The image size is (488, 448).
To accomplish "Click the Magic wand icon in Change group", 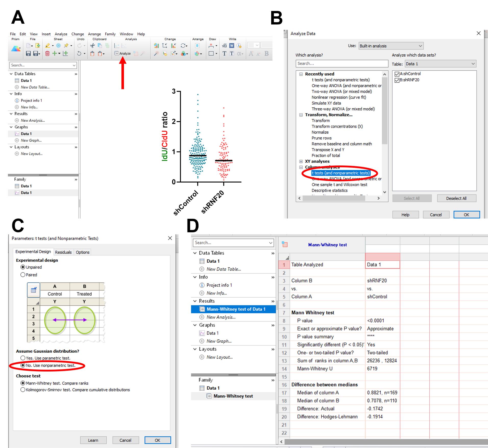I will [x=156, y=54].
